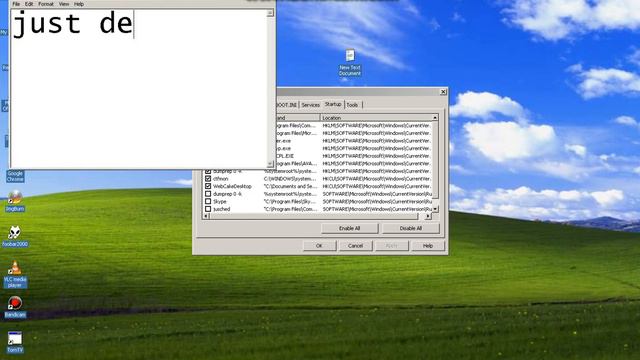Sort by the Location column header
Viewport: 640px width, 360px height.
coord(376,118)
